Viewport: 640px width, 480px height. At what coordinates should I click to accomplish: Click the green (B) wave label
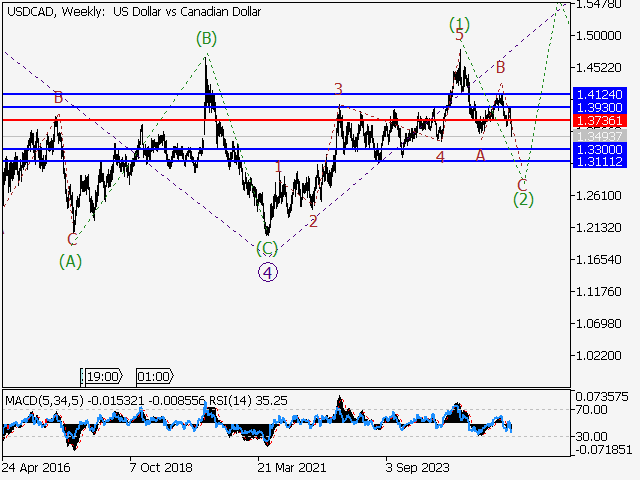[206, 39]
